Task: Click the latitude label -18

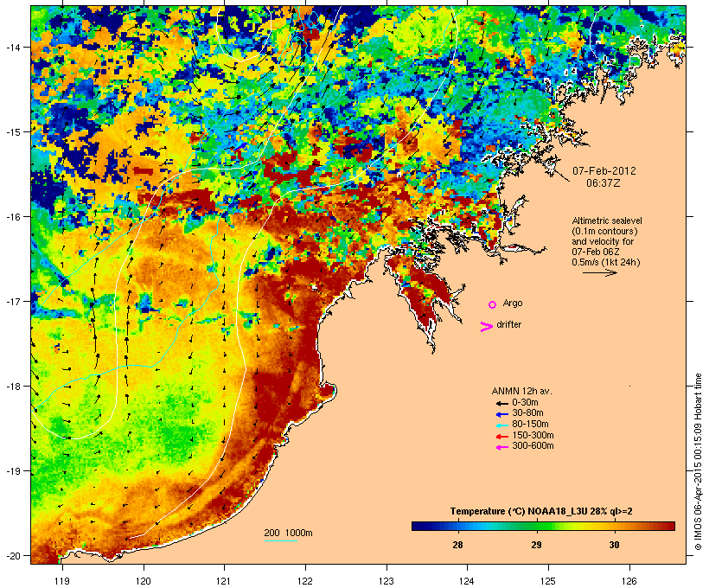Action: 12,387
